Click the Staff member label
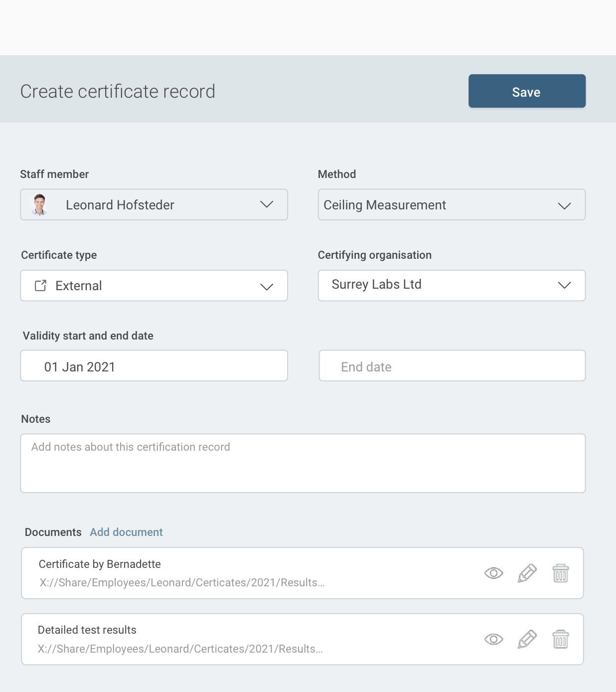616x692 pixels. point(54,174)
